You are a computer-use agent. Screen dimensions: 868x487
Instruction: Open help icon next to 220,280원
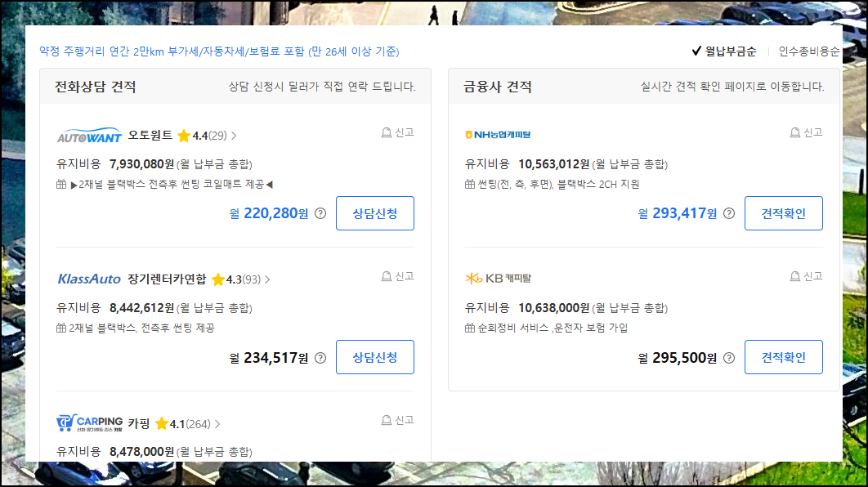[x=320, y=213]
